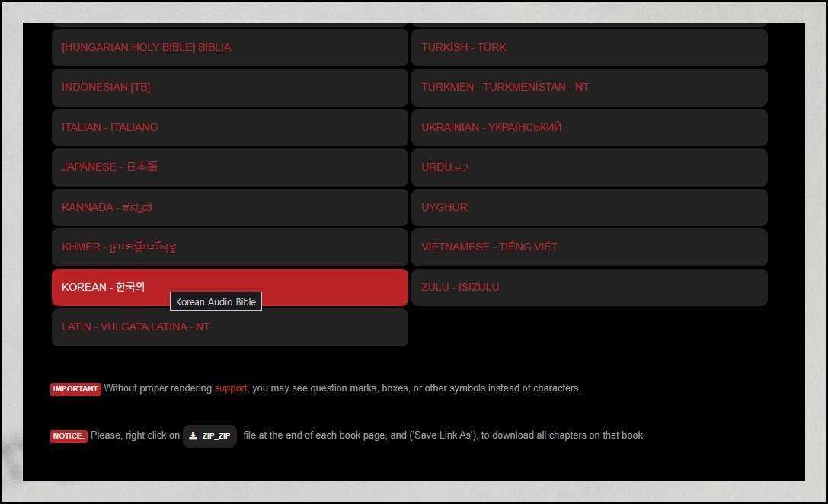The height and width of the screenshot is (504, 828).
Task: Open the Urdu language entry
Action: click(x=590, y=167)
